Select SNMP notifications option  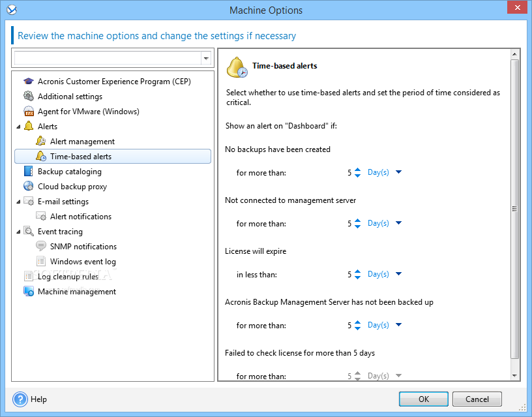point(83,246)
